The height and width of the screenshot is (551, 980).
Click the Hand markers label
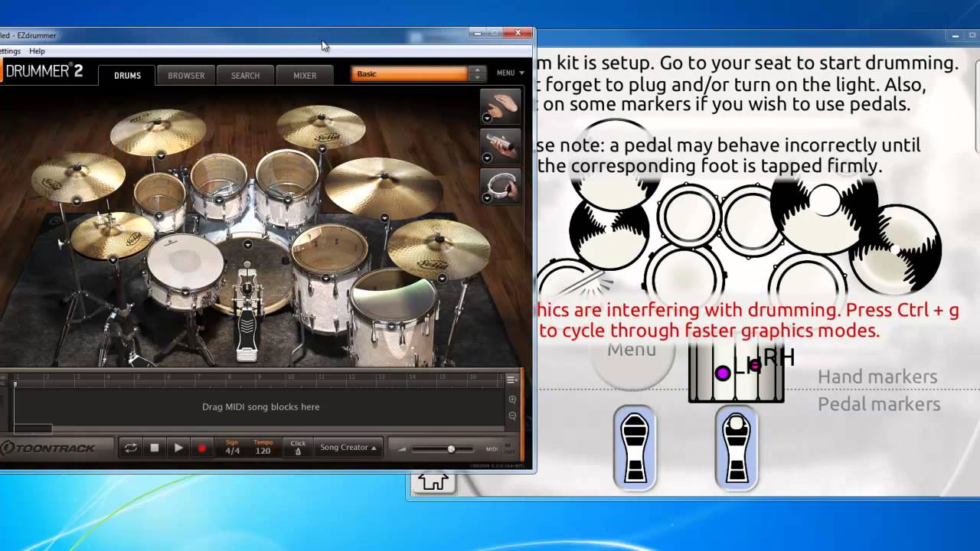pos(877,377)
